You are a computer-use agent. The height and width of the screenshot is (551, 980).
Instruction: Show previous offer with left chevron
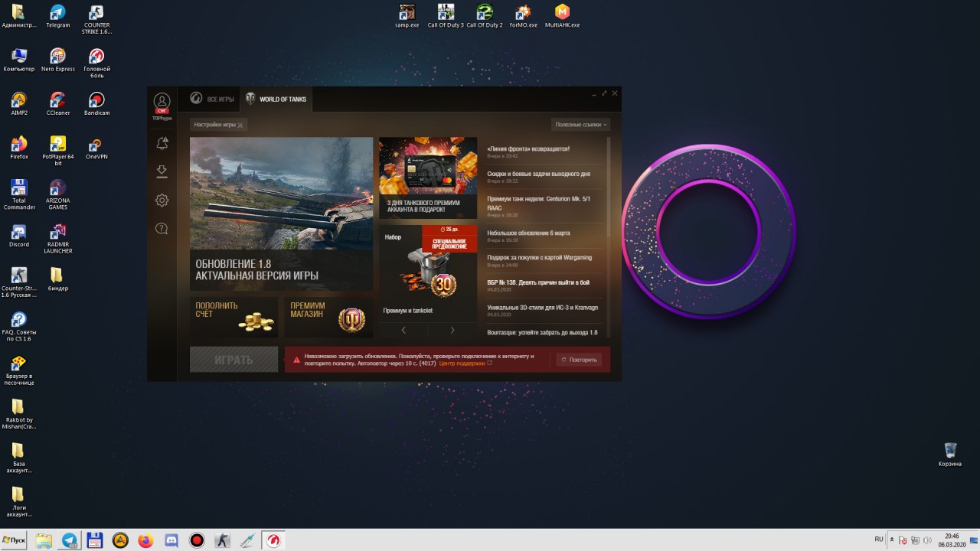(x=403, y=330)
